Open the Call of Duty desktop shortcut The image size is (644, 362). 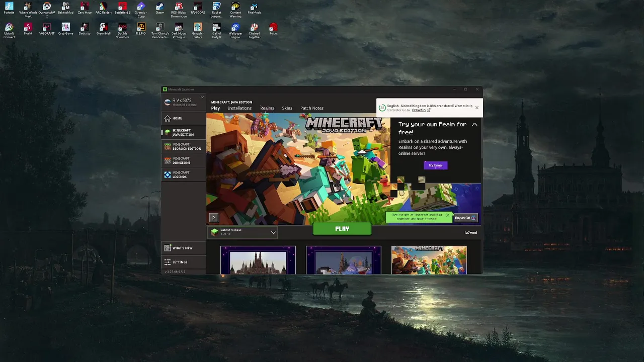[x=216, y=31]
